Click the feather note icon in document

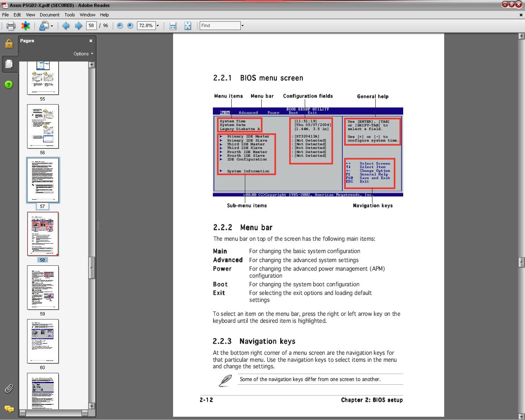pyautogui.click(x=225, y=380)
